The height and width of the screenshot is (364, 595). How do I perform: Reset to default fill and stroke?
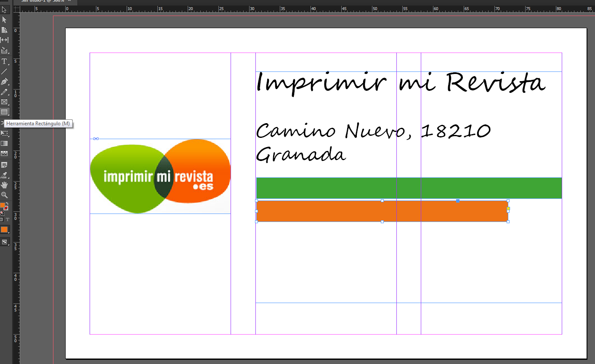tap(2, 213)
